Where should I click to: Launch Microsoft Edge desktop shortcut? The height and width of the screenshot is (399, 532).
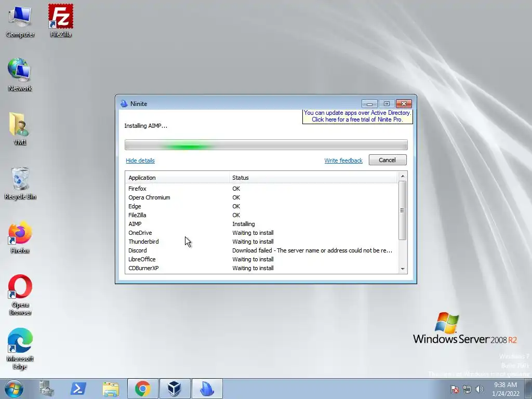pos(20,349)
